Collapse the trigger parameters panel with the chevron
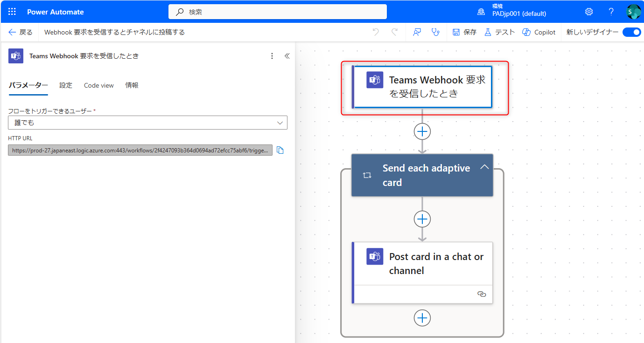 point(287,55)
